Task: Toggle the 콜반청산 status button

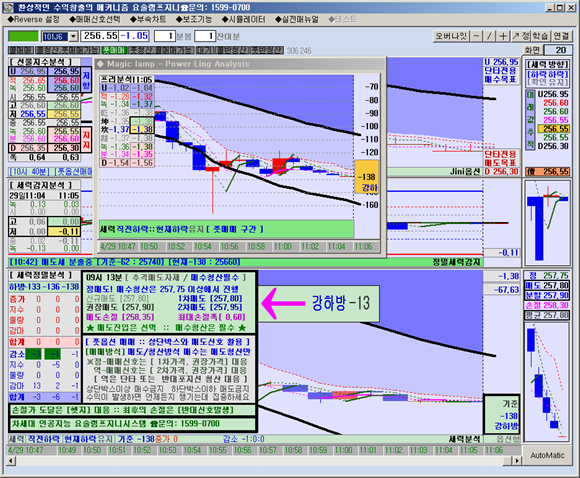Action: [232, 50]
